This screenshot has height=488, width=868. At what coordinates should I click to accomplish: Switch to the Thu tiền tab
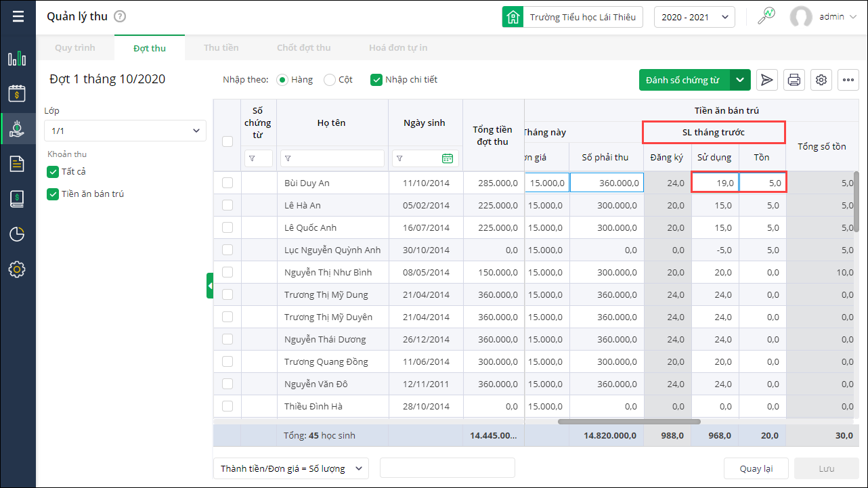point(221,48)
